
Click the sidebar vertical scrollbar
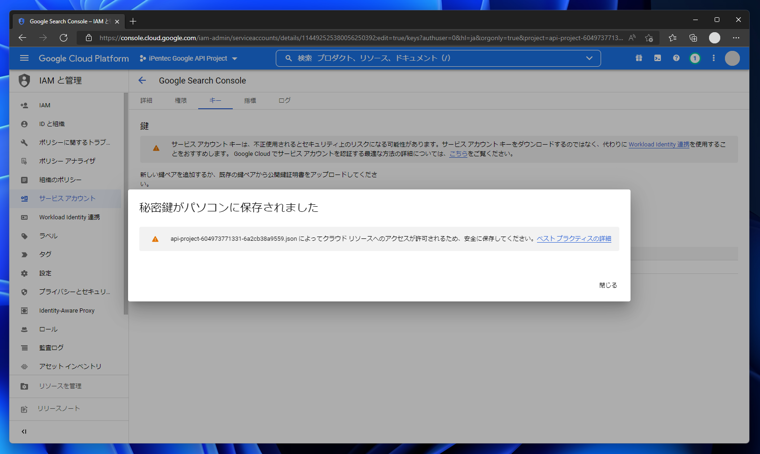coord(126,204)
